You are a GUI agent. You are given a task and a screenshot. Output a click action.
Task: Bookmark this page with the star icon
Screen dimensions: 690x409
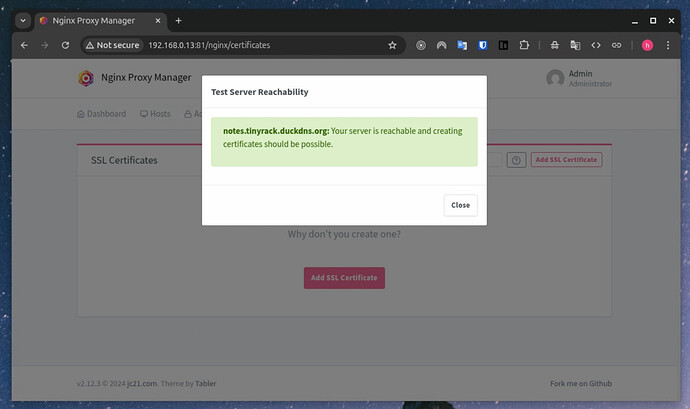[392, 45]
